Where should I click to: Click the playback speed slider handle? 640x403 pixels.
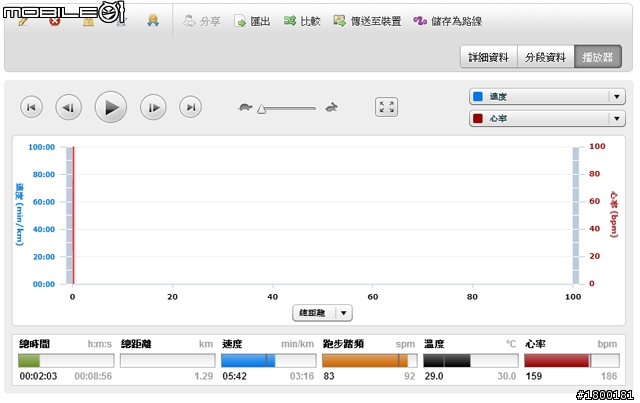[262, 109]
